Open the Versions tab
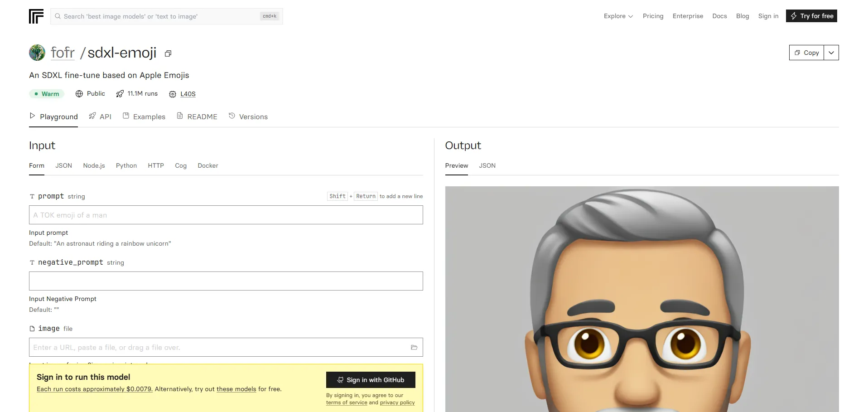Image resolution: width=868 pixels, height=412 pixels. (248, 116)
